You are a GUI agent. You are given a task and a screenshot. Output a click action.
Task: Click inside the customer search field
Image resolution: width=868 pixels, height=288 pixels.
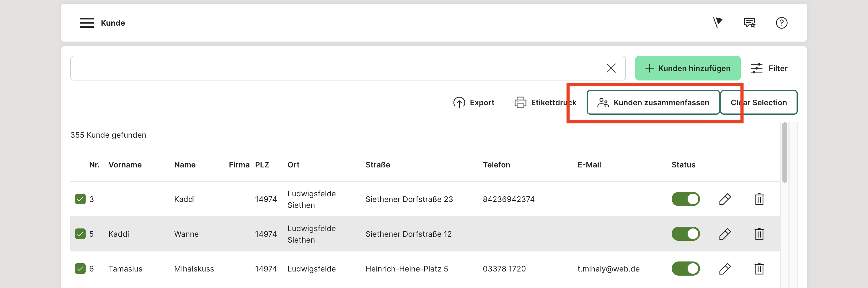(337, 68)
